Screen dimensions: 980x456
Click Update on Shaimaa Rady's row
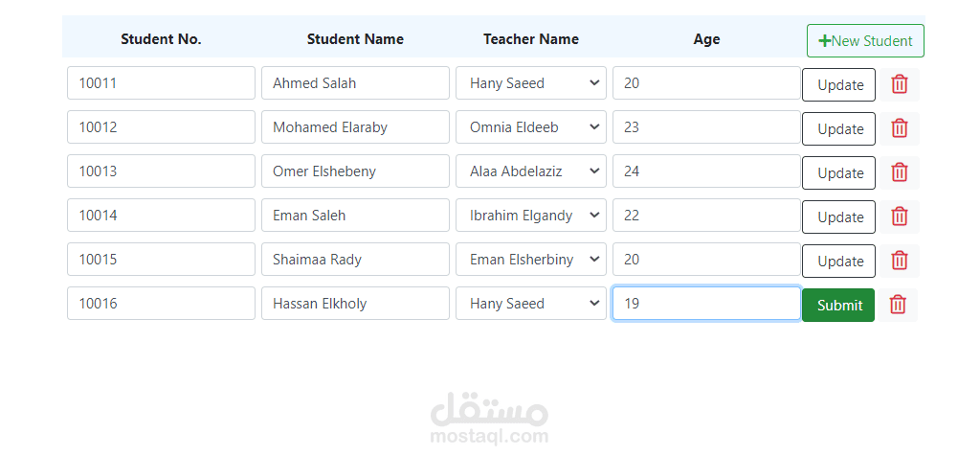pos(838,262)
